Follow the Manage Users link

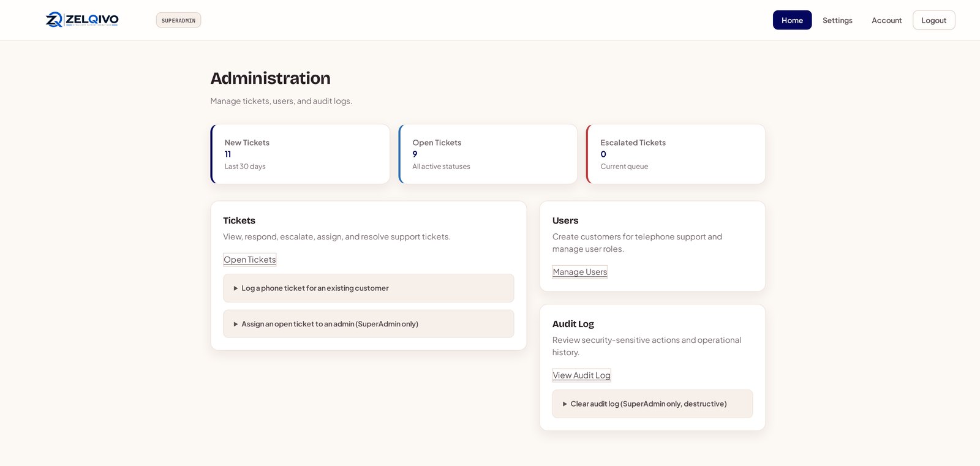[x=579, y=272]
